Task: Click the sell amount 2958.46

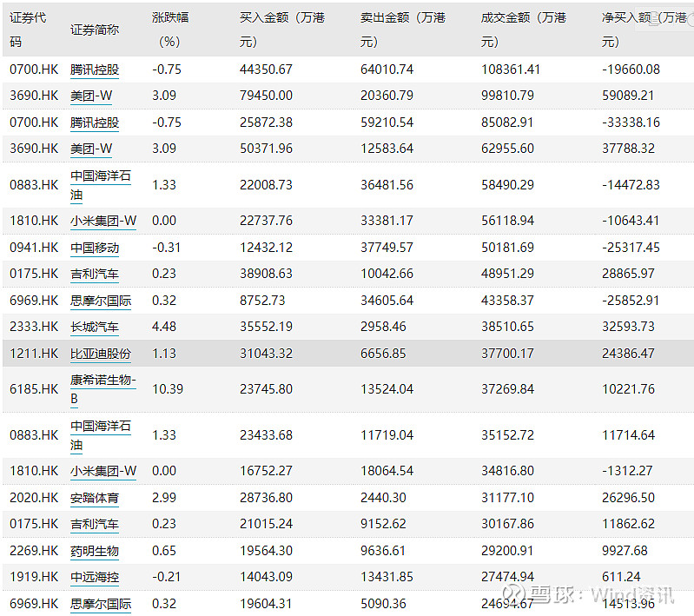Action: coord(383,327)
